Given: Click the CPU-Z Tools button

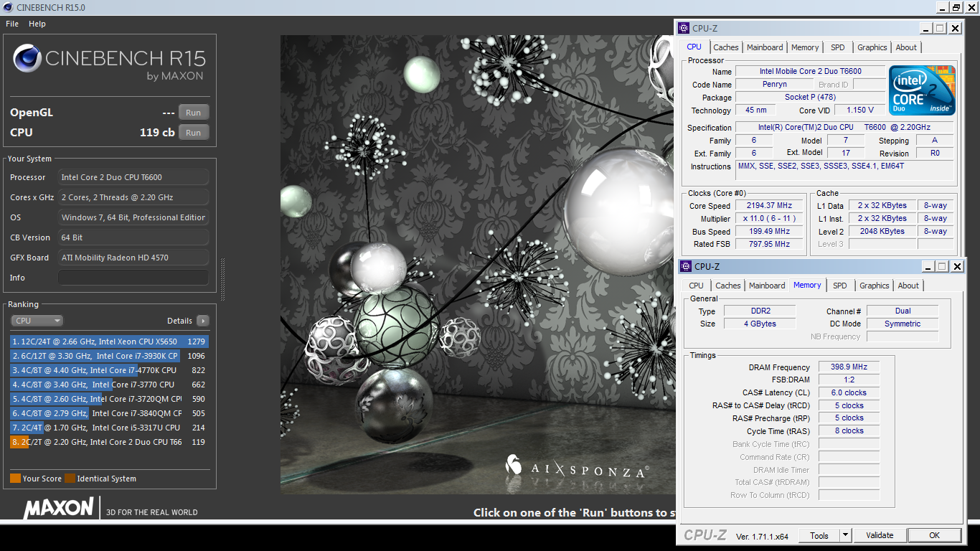Looking at the screenshot, I should [x=819, y=535].
